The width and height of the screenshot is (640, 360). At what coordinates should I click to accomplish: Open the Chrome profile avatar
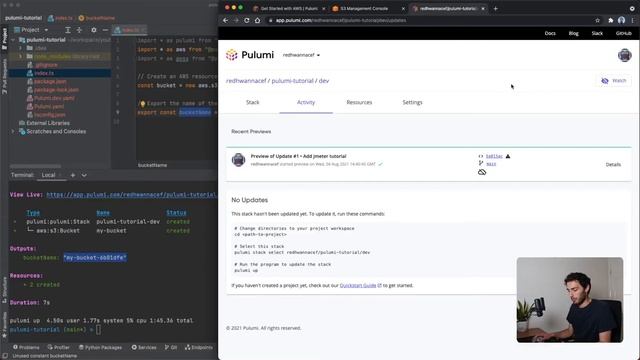(621, 20)
